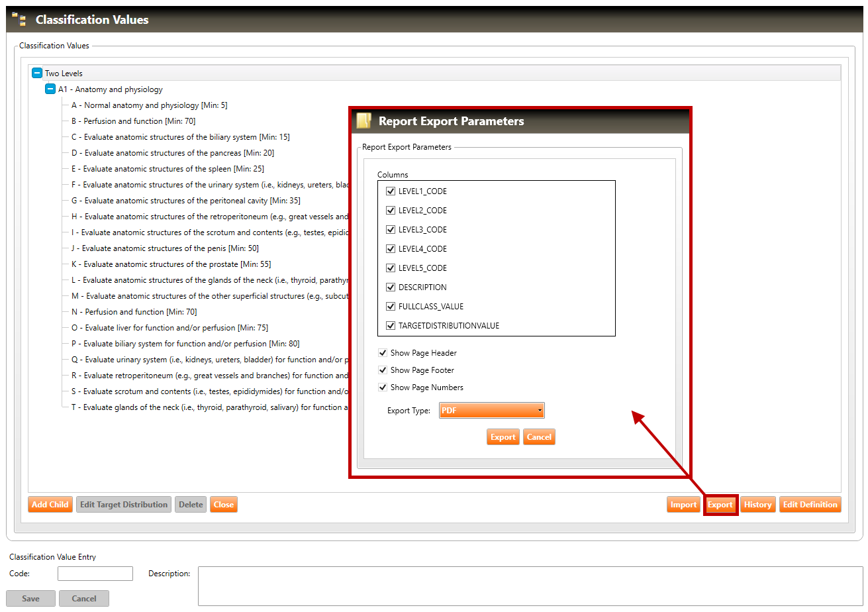The image size is (868, 612).
Task: Uncheck the DESCRIPTION column checkbox
Action: point(391,287)
